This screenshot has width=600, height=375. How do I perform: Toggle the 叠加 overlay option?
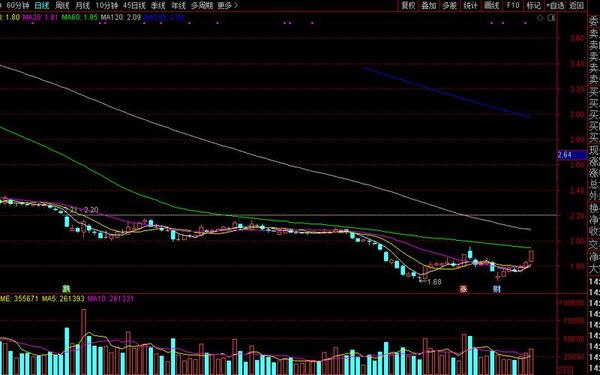[x=429, y=5]
